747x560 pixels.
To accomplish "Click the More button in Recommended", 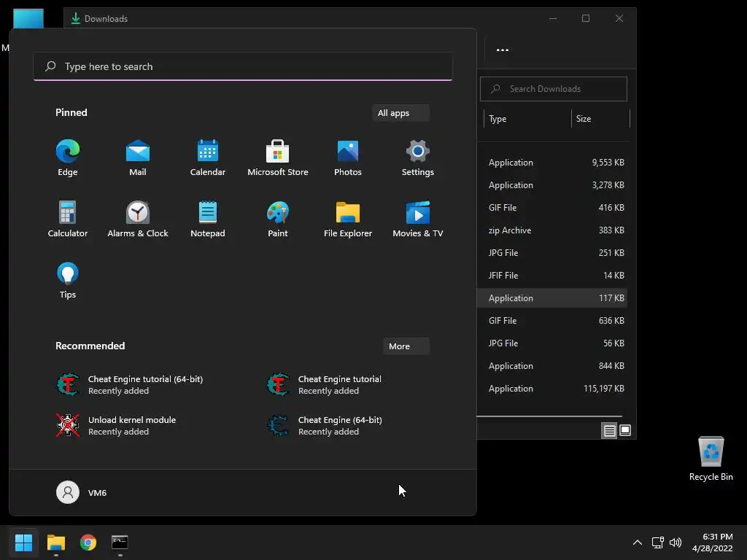I will (406, 346).
